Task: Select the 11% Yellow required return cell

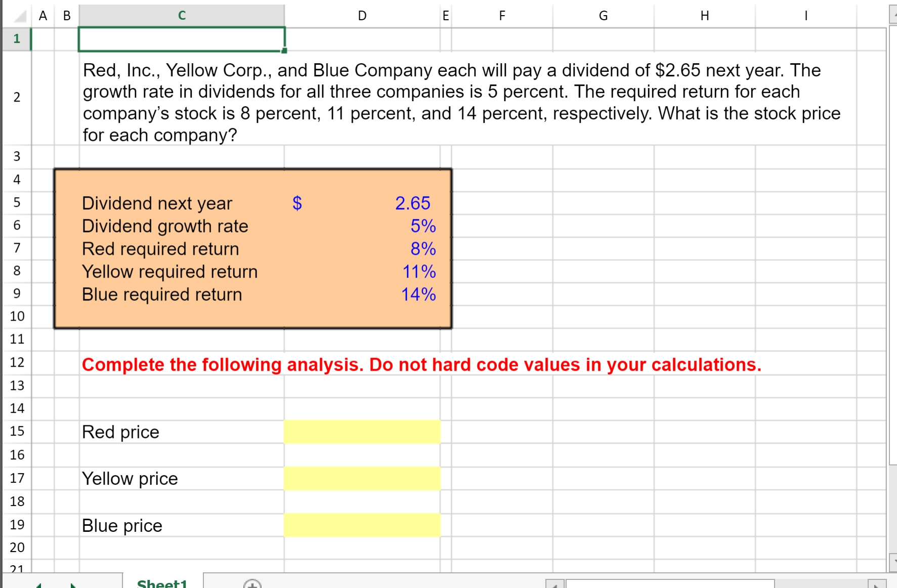Action: pyautogui.click(x=362, y=272)
